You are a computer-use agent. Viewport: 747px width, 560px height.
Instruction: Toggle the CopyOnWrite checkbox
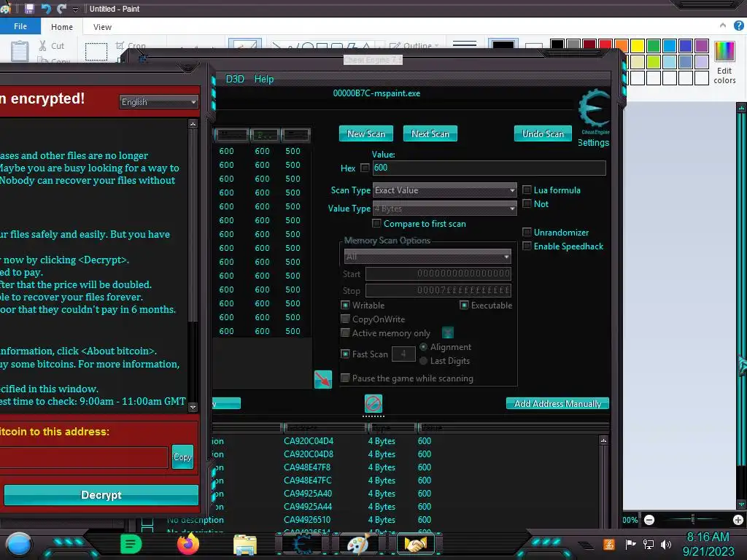coord(345,319)
